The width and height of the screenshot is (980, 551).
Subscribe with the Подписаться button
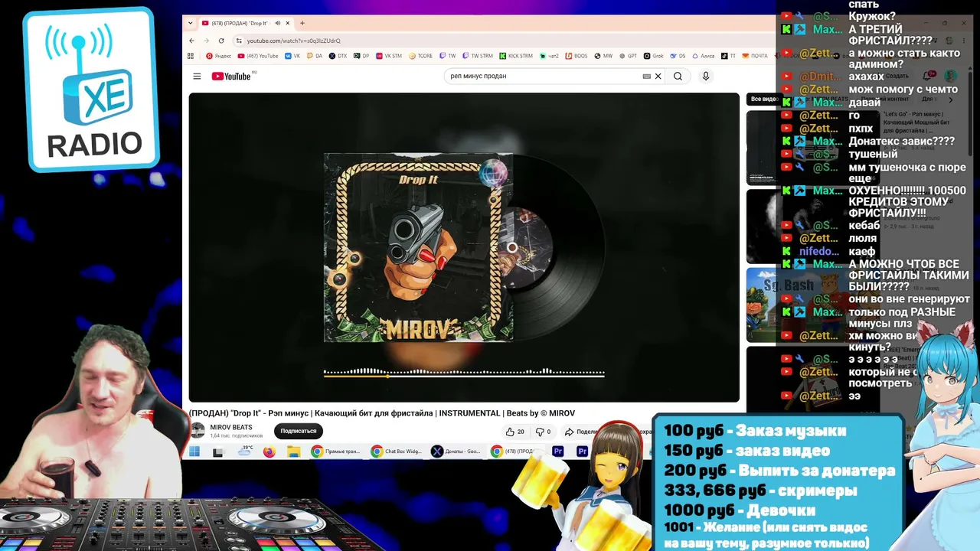(299, 431)
